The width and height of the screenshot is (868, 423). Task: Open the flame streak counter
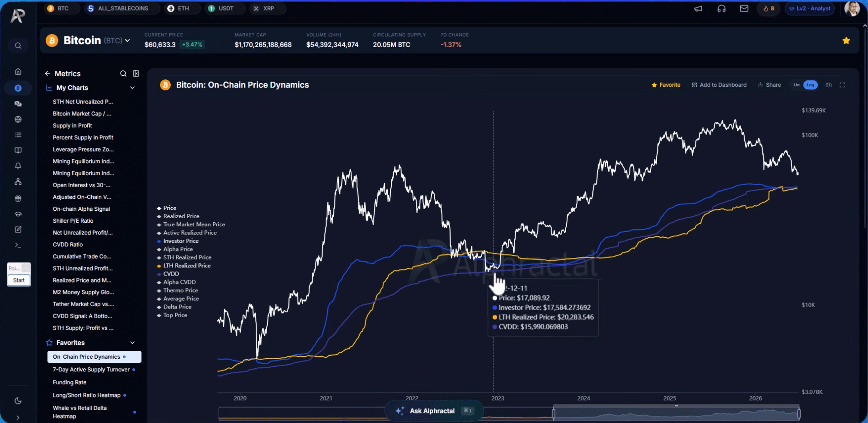[769, 9]
